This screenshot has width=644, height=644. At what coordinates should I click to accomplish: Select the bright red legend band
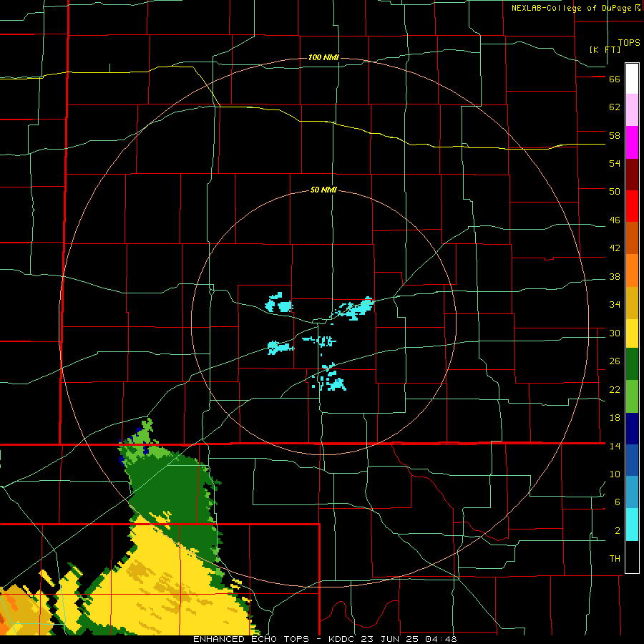click(632, 206)
